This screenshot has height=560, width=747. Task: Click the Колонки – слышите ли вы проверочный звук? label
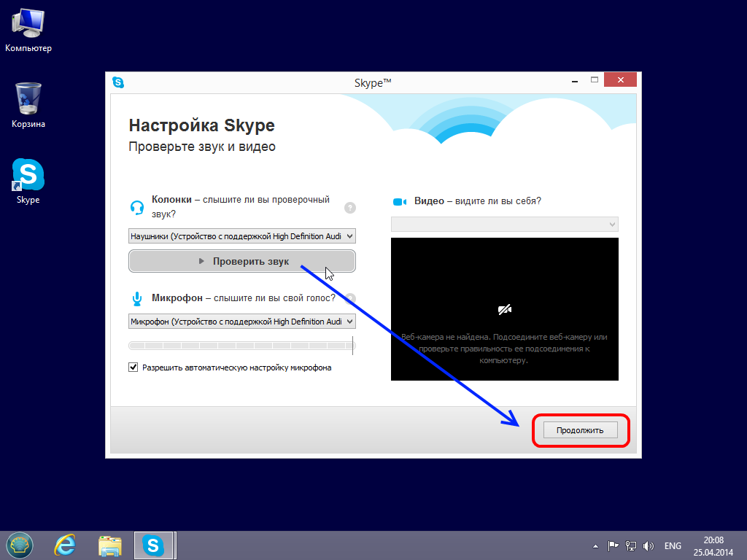tap(241, 206)
